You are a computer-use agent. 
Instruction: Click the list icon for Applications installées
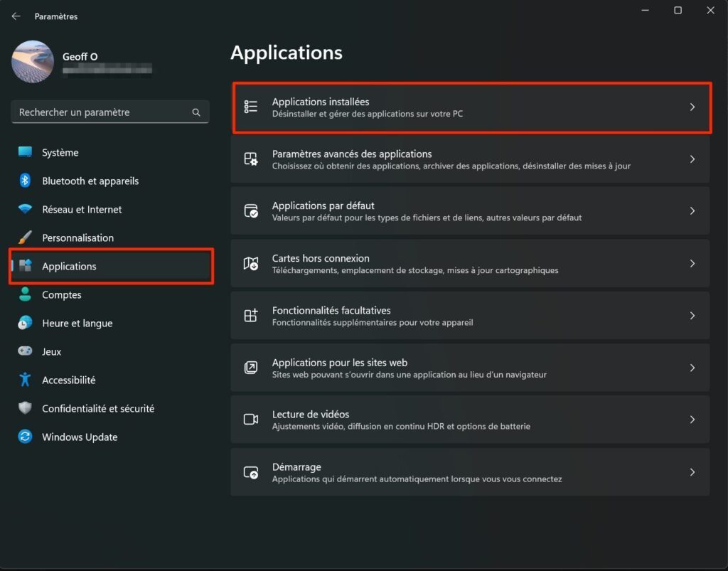251,107
